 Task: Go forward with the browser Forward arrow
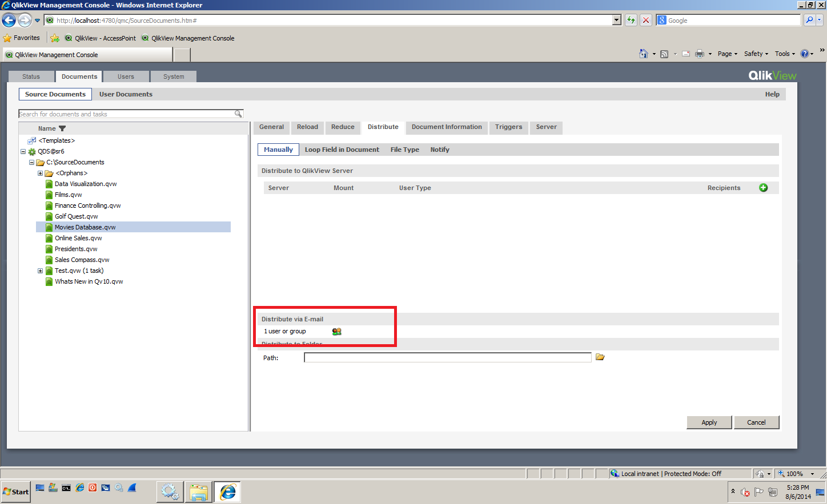click(x=25, y=21)
